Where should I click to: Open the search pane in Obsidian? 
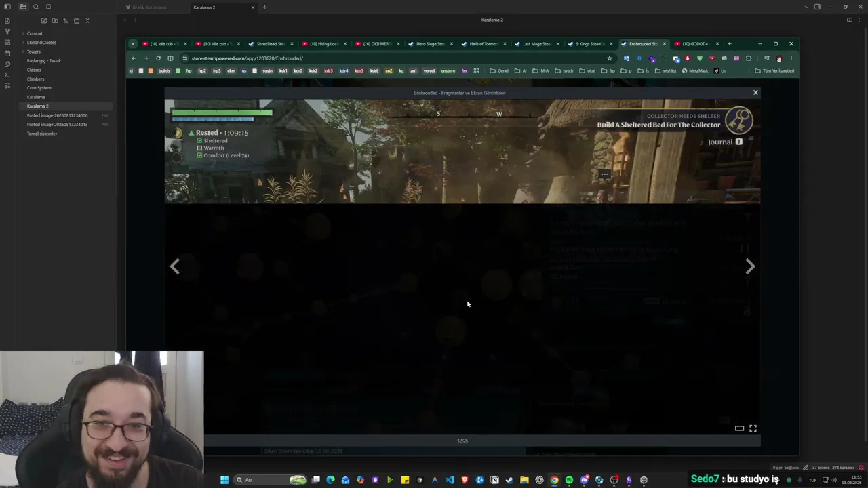(x=36, y=7)
